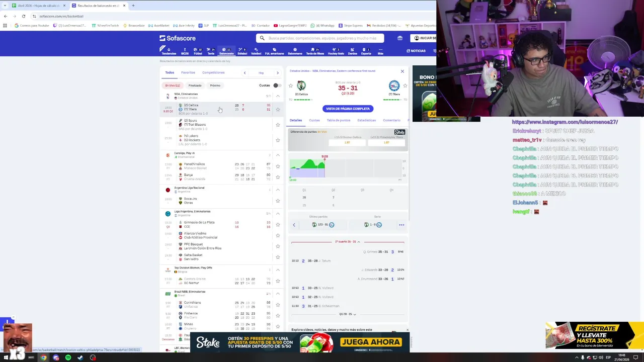The height and width of the screenshot is (362, 644).
Task: Toggle the Cuotas odds switch
Action: pos(276,85)
